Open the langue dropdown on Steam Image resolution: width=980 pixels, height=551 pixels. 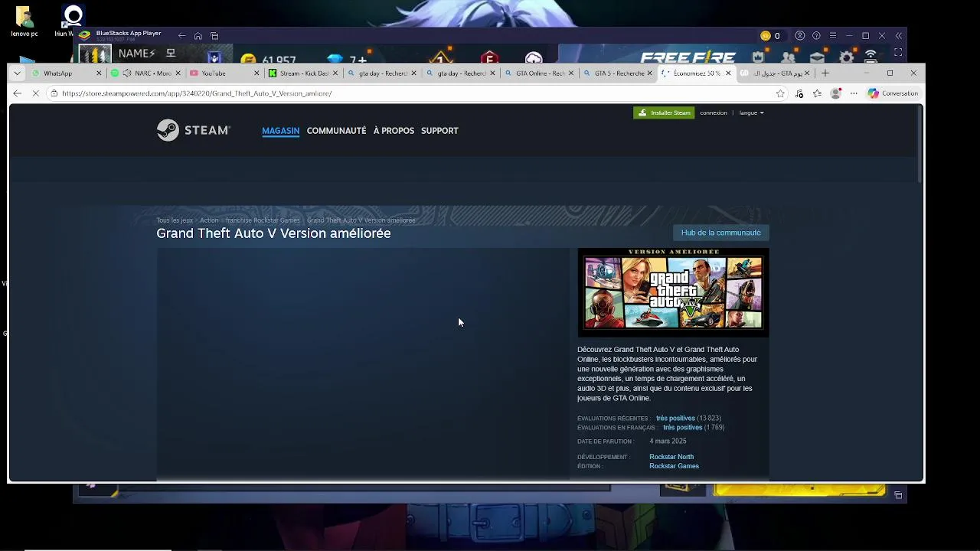[751, 112]
